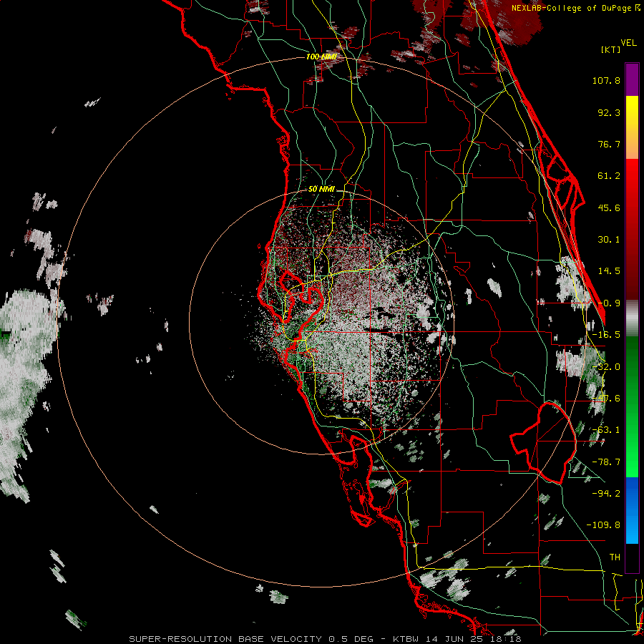
Task: Select the -63.1 velocity scale value
Action: point(606,430)
